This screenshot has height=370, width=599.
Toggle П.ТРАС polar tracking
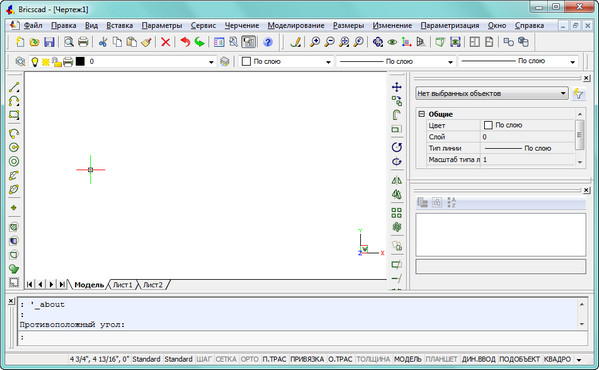(x=274, y=359)
